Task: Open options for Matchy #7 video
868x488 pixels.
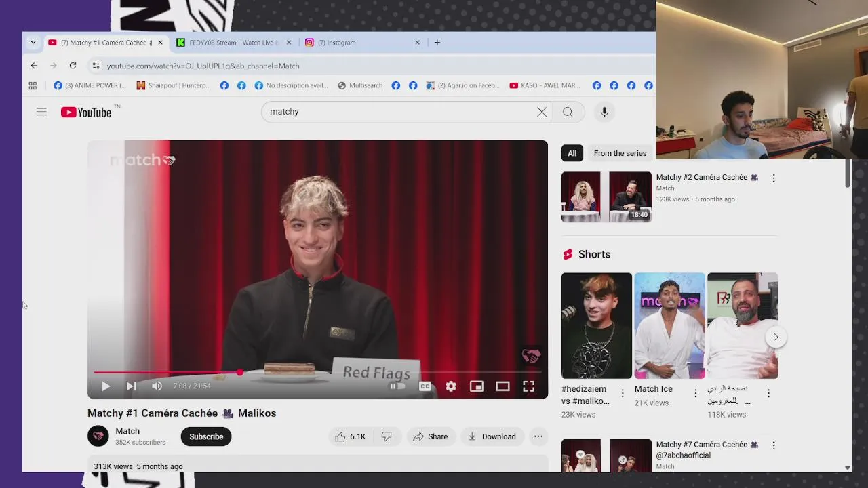Action: click(x=774, y=445)
